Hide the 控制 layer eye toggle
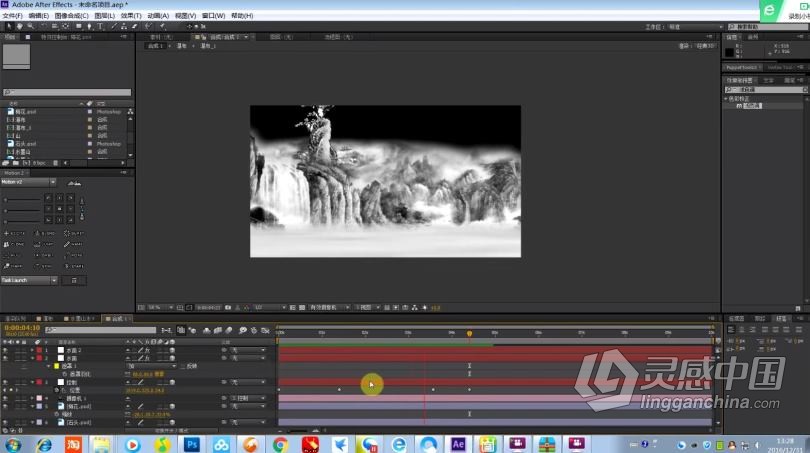810x453 pixels. (5, 382)
